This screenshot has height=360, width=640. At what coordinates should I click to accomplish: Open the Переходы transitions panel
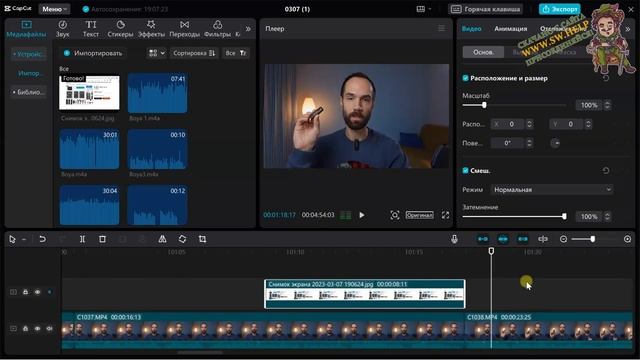click(184, 29)
